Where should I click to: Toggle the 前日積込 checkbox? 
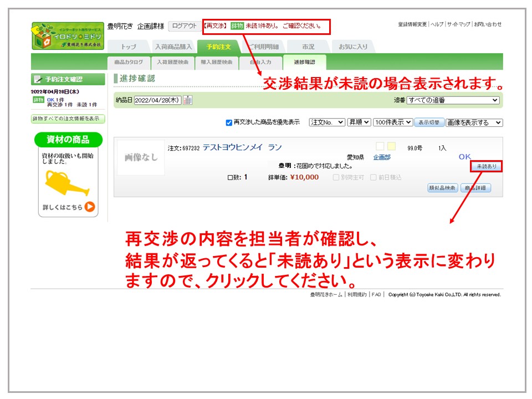point(374,177)
